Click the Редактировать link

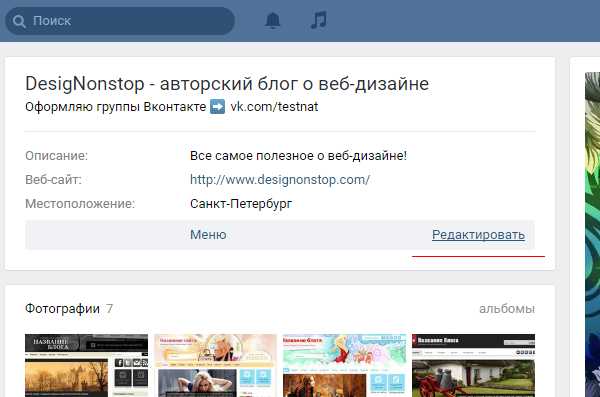pyautogui.click(x=478, y=234)
